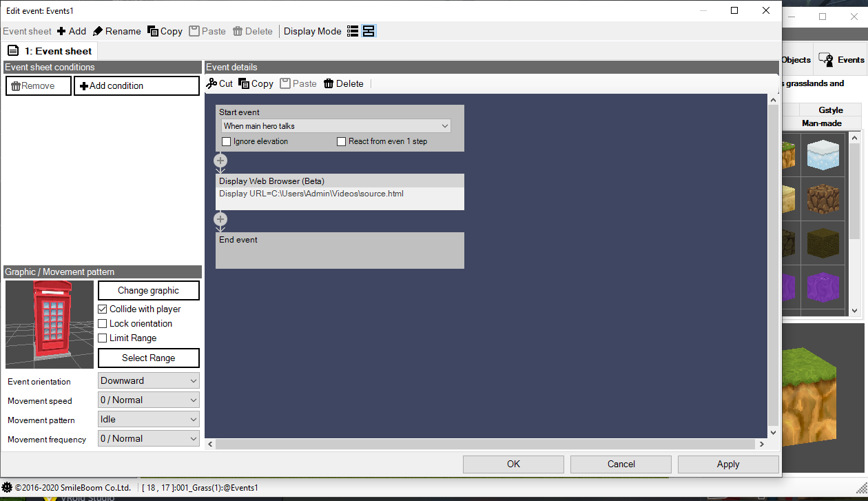
Task: Click Paste in event sheet toolbar
Action: (x=207, y=31)
